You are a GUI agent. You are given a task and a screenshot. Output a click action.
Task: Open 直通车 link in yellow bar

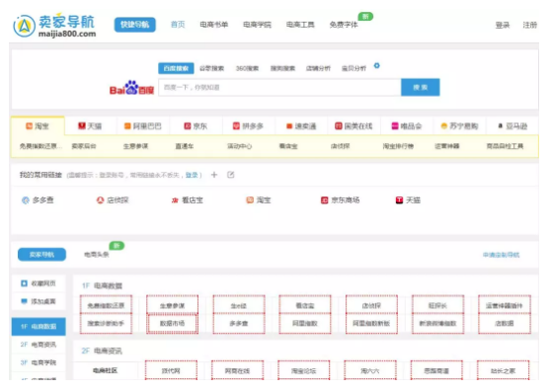coord(184,146)
